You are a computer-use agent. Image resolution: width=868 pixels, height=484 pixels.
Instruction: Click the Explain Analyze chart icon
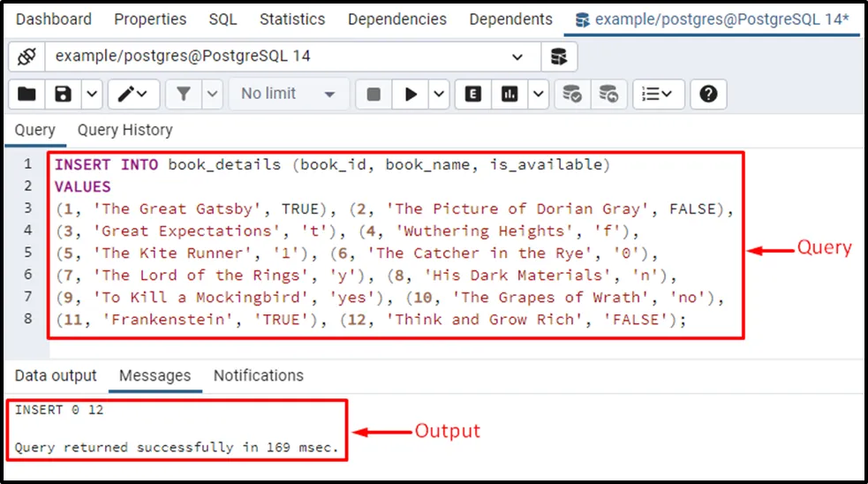pyautogui.click(x=509, y=94)
